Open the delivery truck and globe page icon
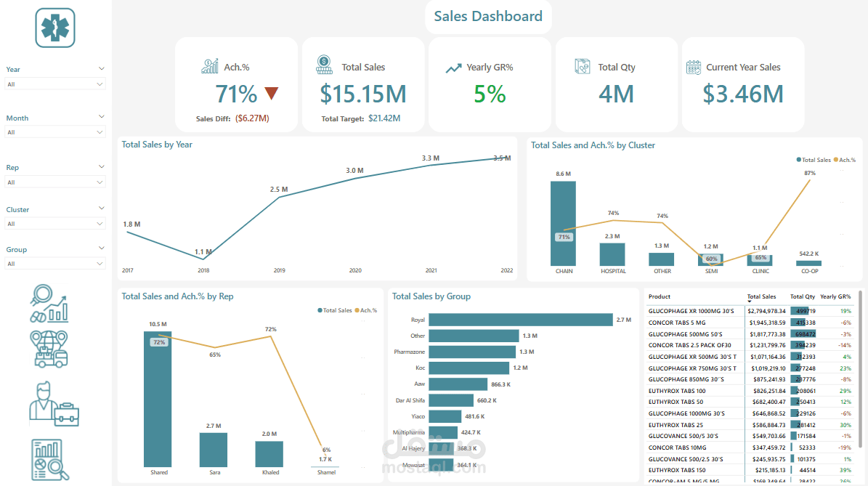The width and height of the screenshot is (868, 486). (x=49, y=349)
